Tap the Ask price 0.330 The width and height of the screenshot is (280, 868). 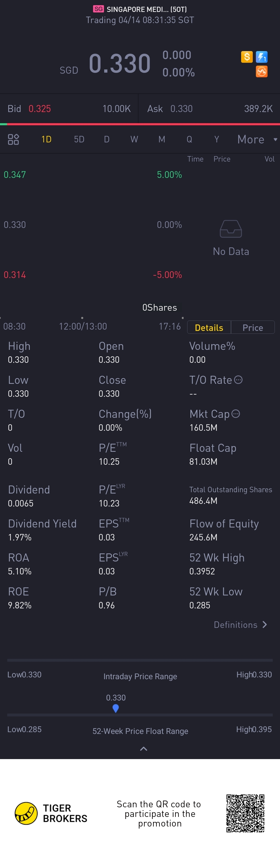[181, 108]
